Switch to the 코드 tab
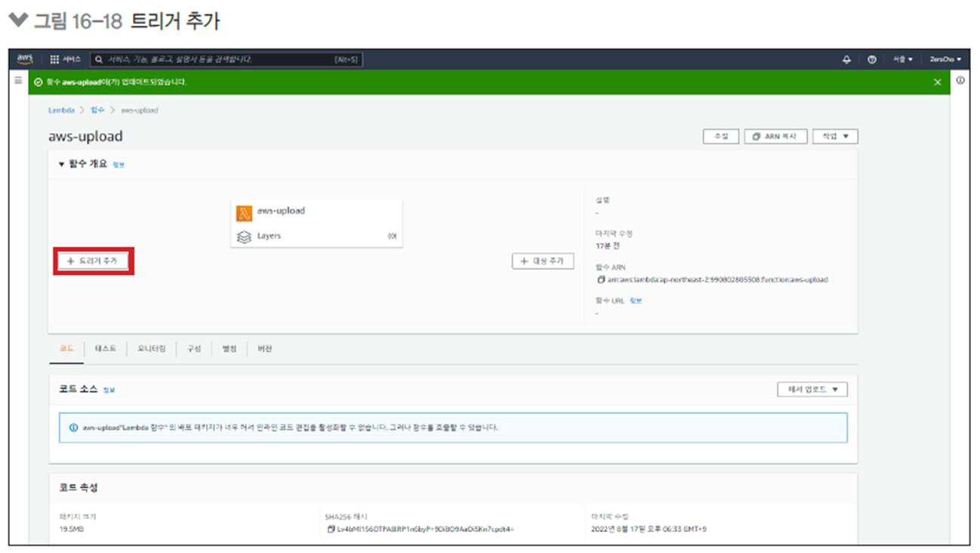 click(x=66, y=349)
